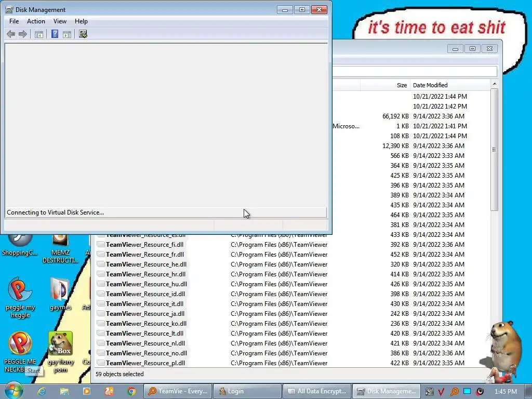
Task: Open the Action menu
Action: coord(36,21)
